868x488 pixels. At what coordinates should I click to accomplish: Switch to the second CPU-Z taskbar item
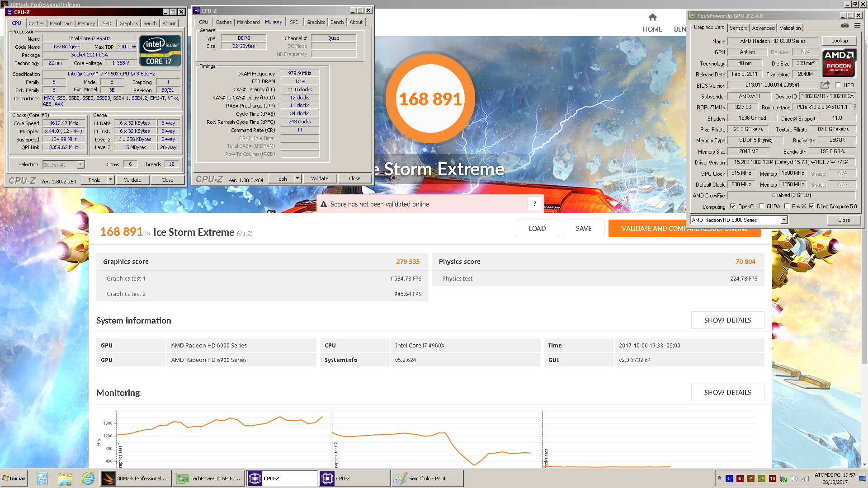pos(355,479)
